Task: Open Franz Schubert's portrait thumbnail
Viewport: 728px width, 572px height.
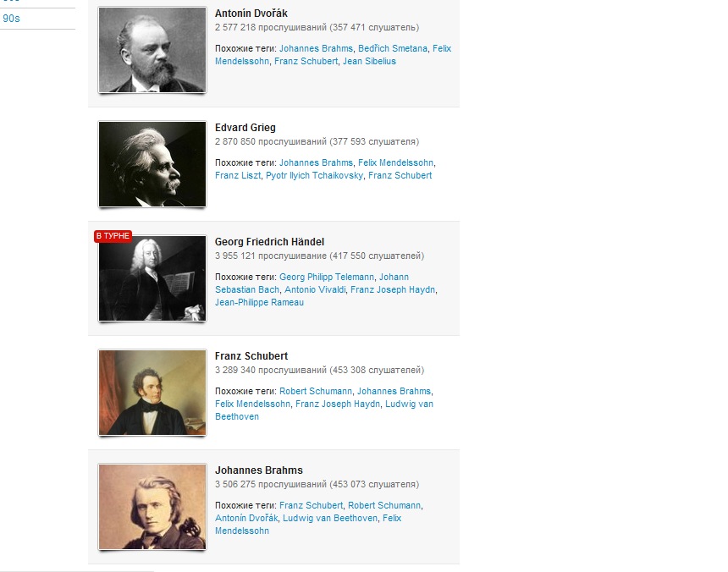Action: coord(152,393)
